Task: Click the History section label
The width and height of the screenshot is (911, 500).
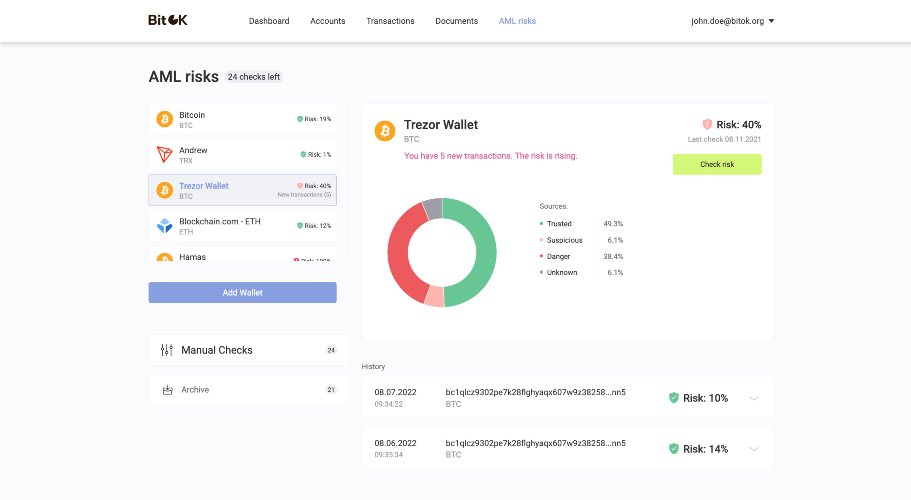Action: coord(373,366)
